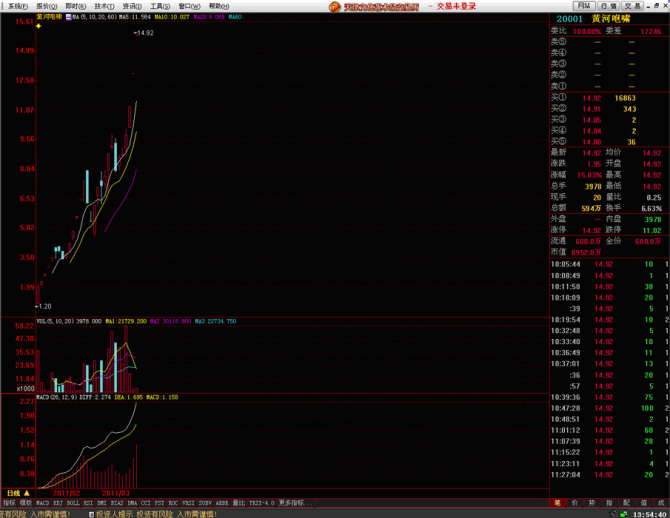670x518 pixels.
Task: Click the 笔 tab at bottom right
Action: [x=558, y=502]
